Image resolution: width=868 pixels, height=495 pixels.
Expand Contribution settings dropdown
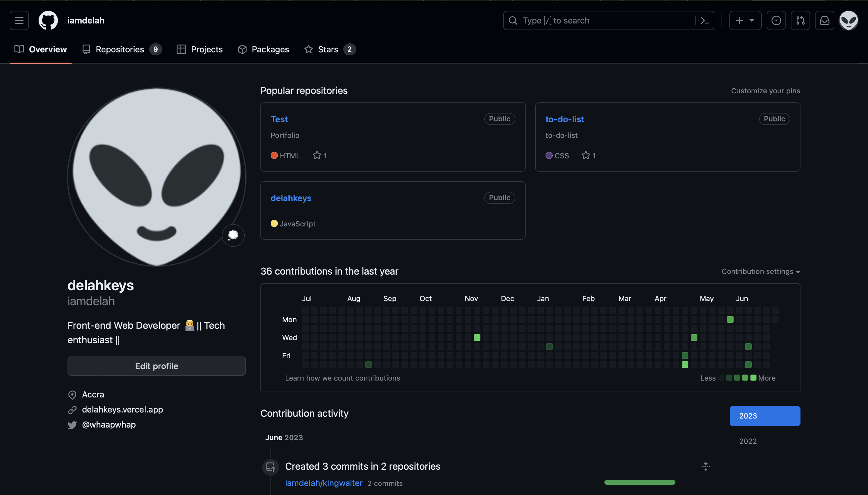coord(761,272)
